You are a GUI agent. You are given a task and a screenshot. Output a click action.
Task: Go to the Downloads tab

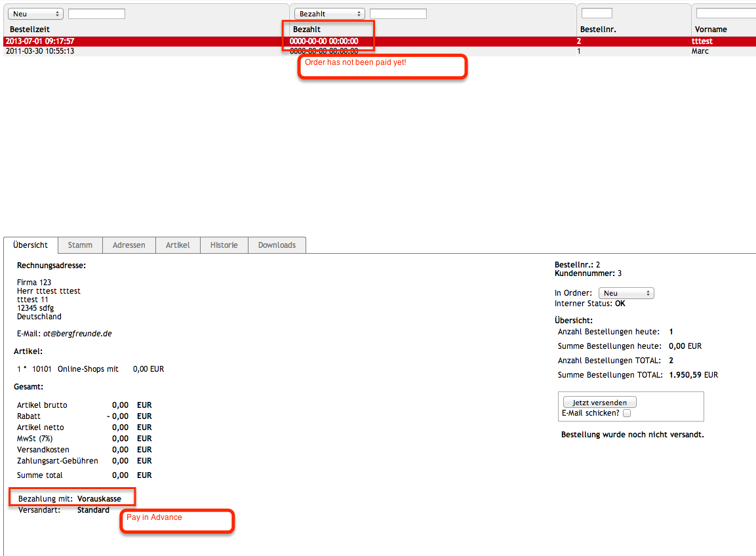pyautogui.click(x=277, y=245)
